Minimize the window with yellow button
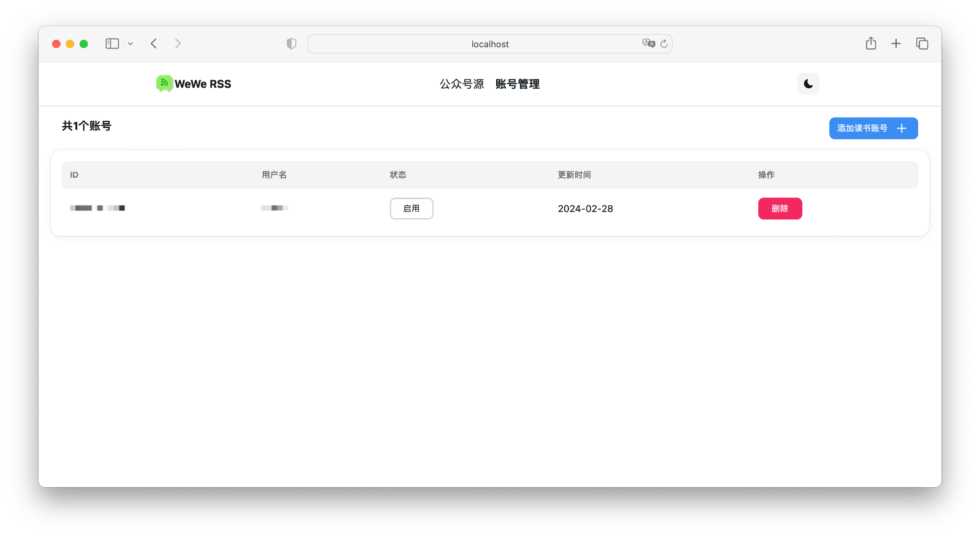980x538 pixels. [x=70, y=44]
